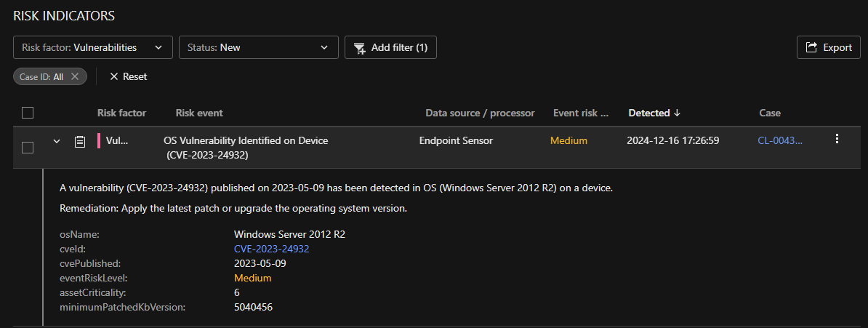Collapse the expanded vulnerability row chevron
868x328 pixels.
pos(57,141)
